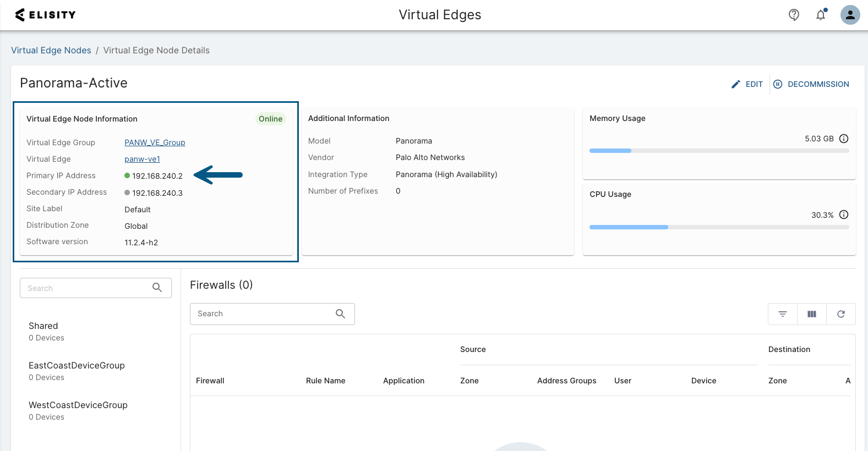Sort by Application column header

[x=404, y=381]
